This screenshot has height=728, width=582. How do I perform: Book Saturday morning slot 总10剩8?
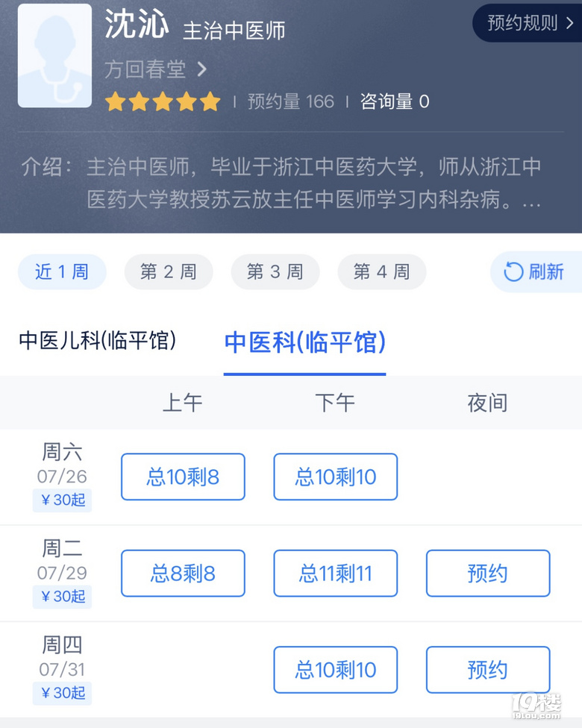(183, 477)
